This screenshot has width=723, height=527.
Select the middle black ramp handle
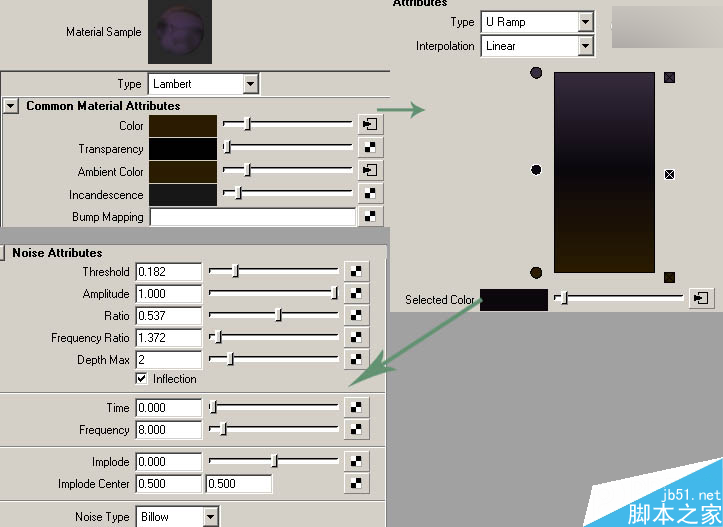pyautogui.click(x=536, y=170)
